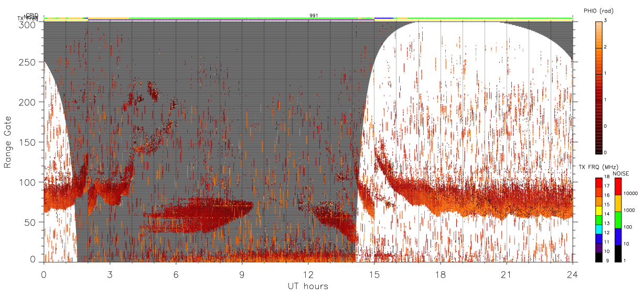This screenshot has width=644, height=297.
Task: Click the '1000' NOISE legend value
Action: 629,210
